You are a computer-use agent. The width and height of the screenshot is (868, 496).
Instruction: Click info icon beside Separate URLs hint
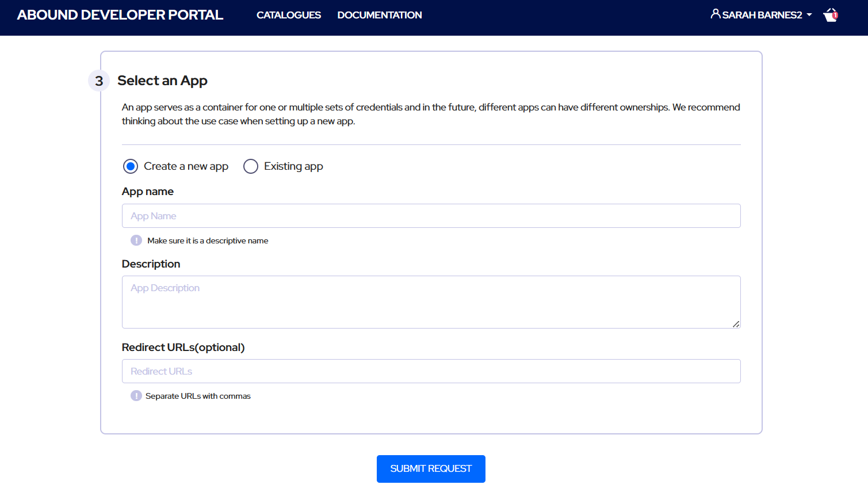coord(136,396)
